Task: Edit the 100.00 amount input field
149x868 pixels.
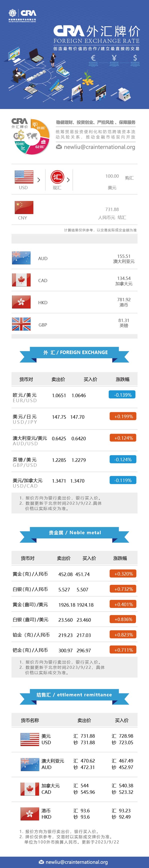Action: 112,176
